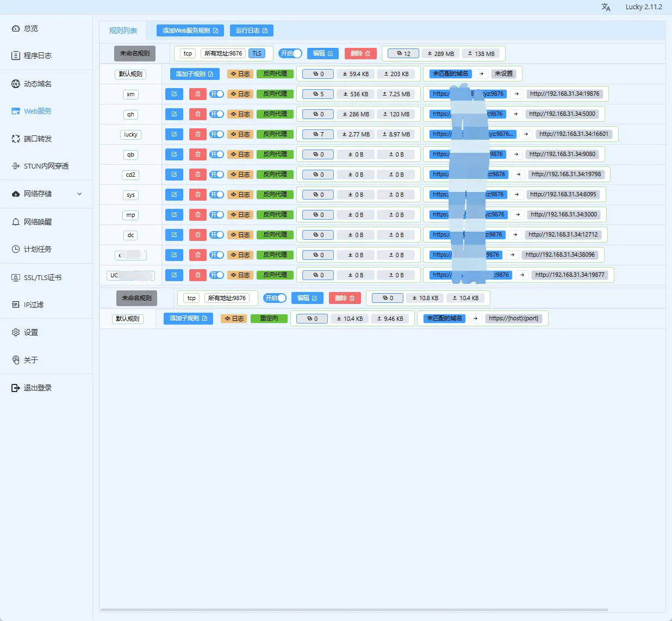Click the edit icon for xm rule
Viewport: 672px width, 621px height.
click(174, 94)
